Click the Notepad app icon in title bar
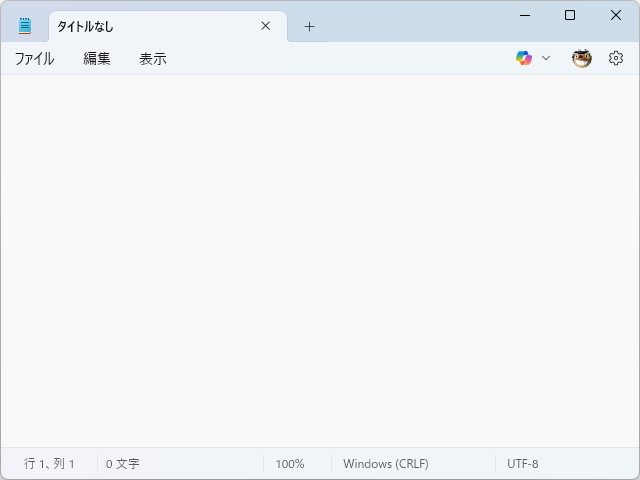The width and height of the screenshot is (640, 480). point(25,26)
